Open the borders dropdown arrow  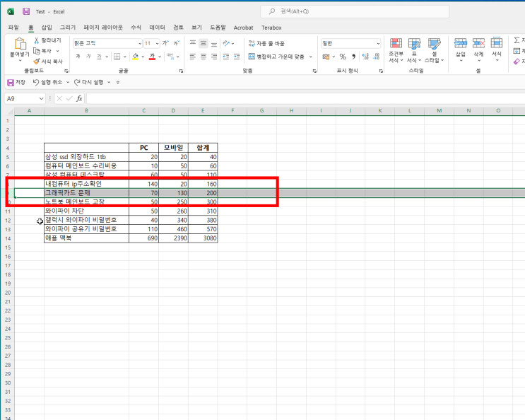coord(124,57)
